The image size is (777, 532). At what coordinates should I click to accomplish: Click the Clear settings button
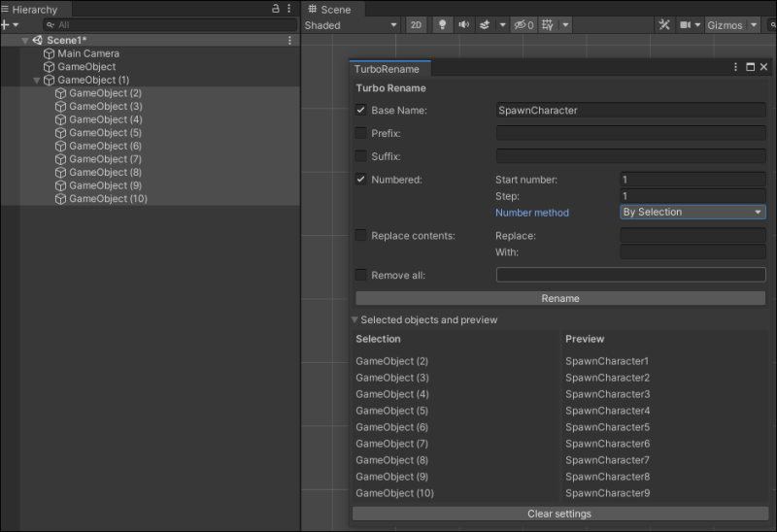pyautogui.click(x=560, y=514)
